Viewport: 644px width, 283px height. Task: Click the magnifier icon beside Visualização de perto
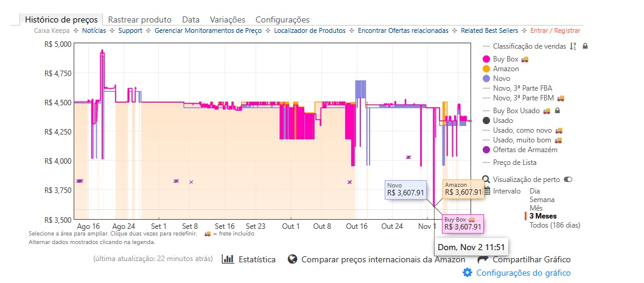(486, 180)
